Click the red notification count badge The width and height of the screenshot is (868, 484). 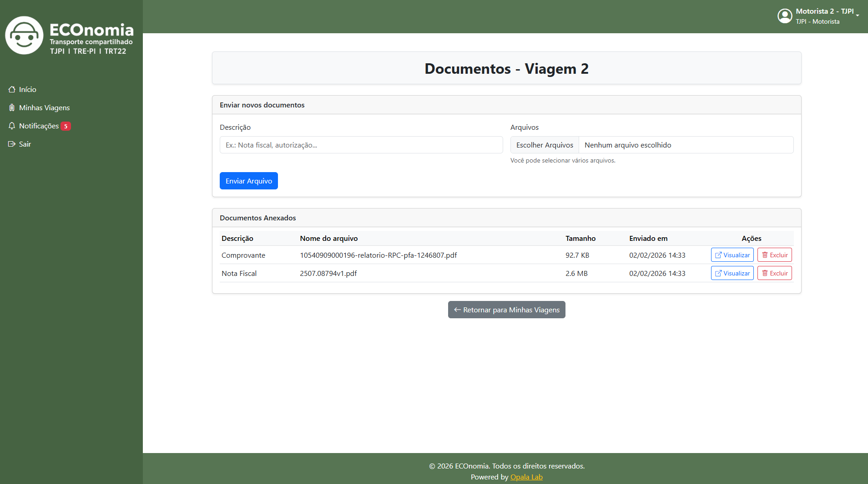click(66, 126)
